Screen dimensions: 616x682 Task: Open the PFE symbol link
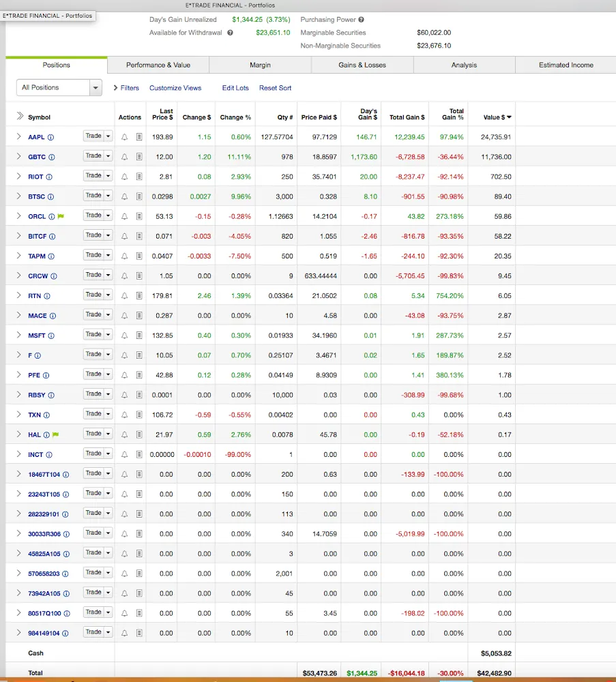(x=34, y=375)
